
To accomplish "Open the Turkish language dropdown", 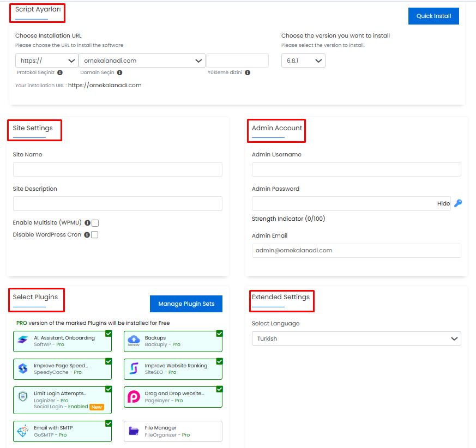I will tap(357, 338).
